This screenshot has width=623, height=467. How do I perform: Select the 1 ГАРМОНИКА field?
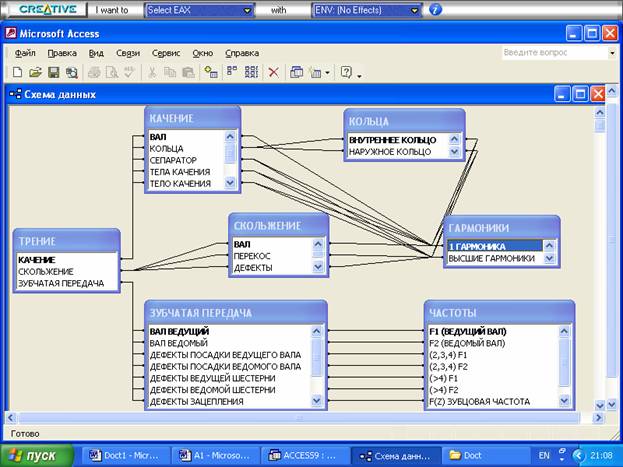coord(495,246)
